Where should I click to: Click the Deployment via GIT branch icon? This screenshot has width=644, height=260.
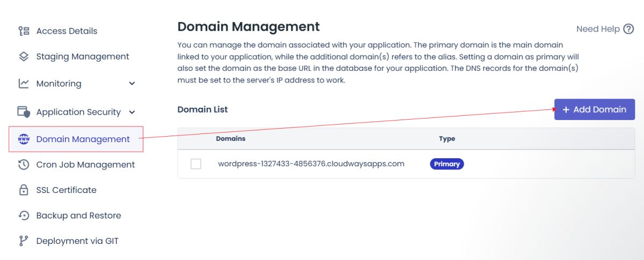coord(24,241)
